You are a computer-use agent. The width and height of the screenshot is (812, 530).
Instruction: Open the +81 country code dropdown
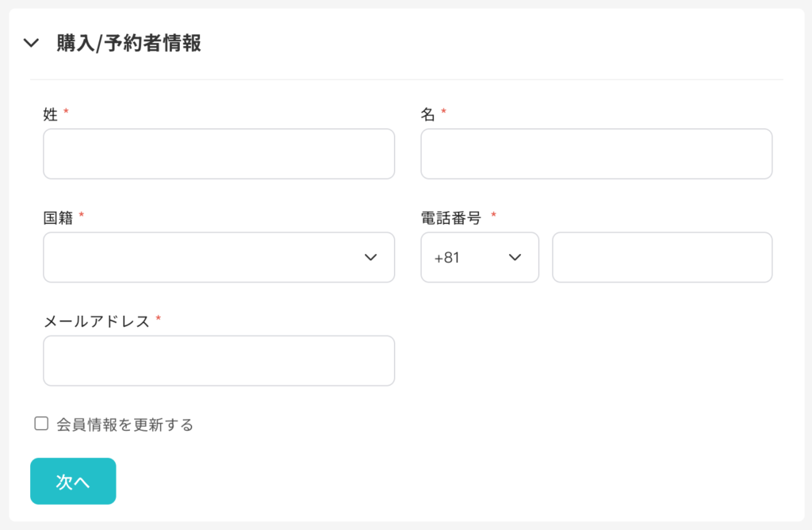[x=480, y=257]
